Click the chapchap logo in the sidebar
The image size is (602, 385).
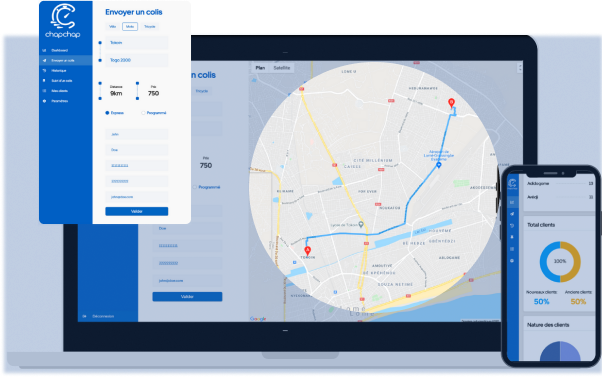[x=63, y=21]
